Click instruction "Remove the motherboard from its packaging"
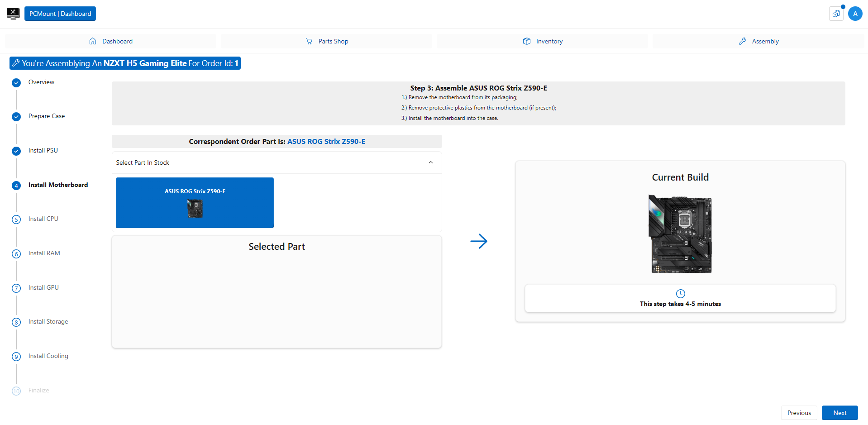868x425 pixels. coord(459,97)
